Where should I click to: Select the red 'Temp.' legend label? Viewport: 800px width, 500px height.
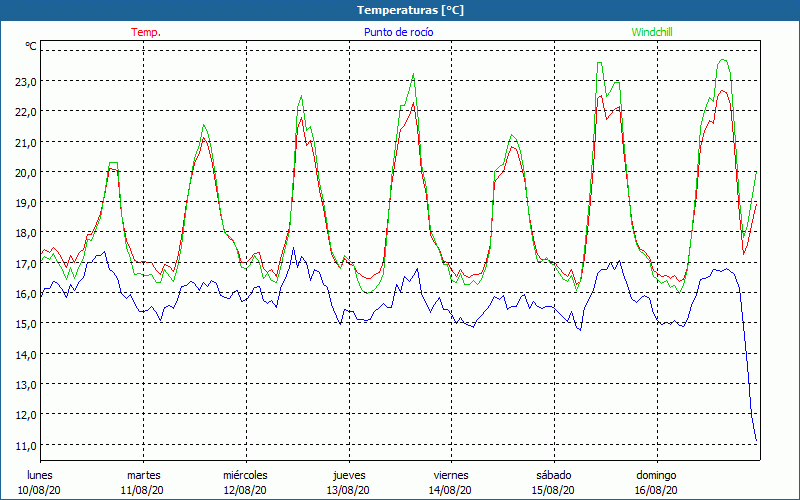[x=146, y=32]
